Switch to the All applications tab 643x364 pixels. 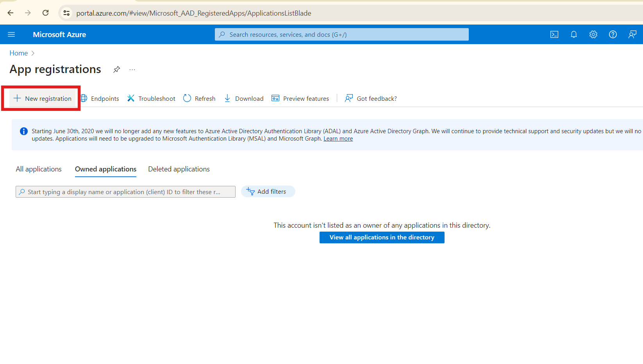[39, 169]
